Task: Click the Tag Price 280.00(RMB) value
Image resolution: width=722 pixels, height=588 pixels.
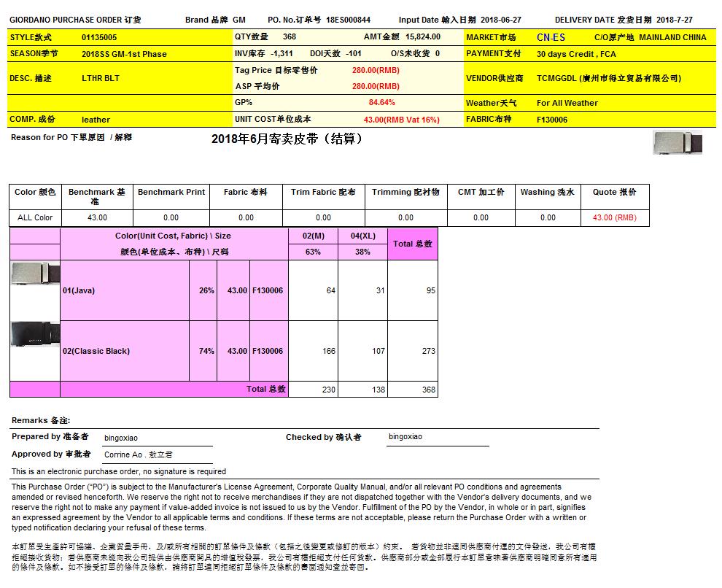Action: pos(376,70)
